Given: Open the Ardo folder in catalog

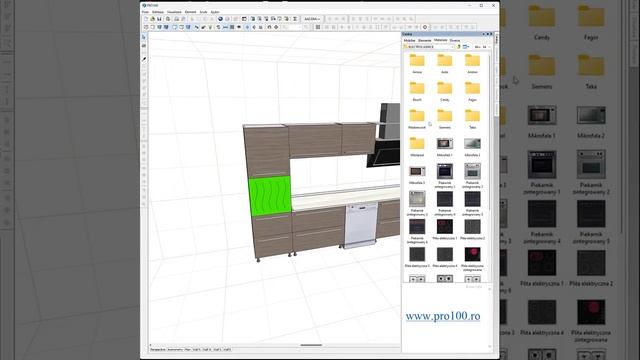Looking at the screenshot, I should pyautogui.click(x=444, y=64).
